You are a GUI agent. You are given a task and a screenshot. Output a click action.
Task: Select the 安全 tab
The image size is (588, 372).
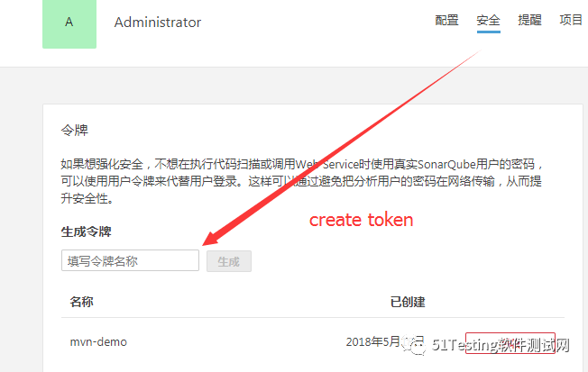tap(488, 20)
